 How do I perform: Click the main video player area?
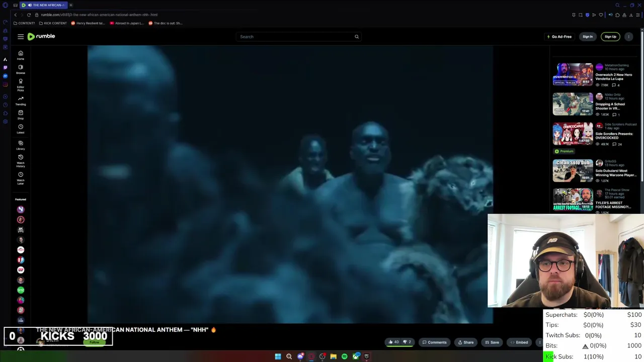pyautogui.click(x=290, y=185)
